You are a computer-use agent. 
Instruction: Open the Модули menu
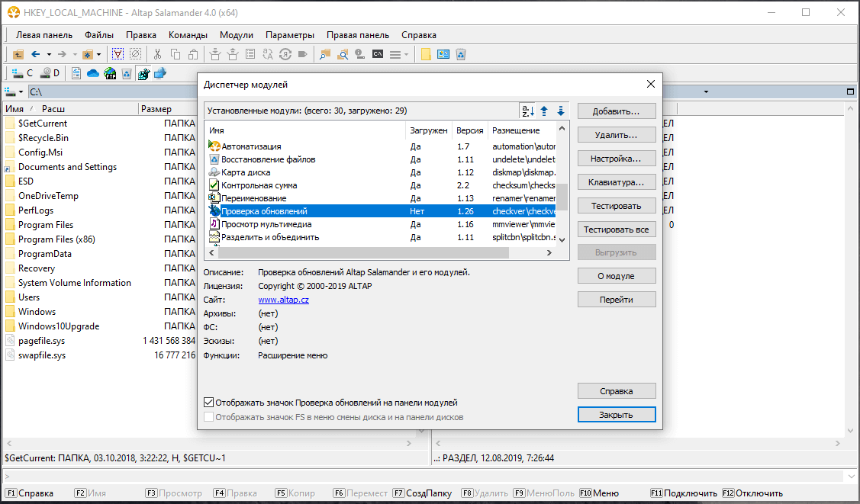[x=237, y=35]
